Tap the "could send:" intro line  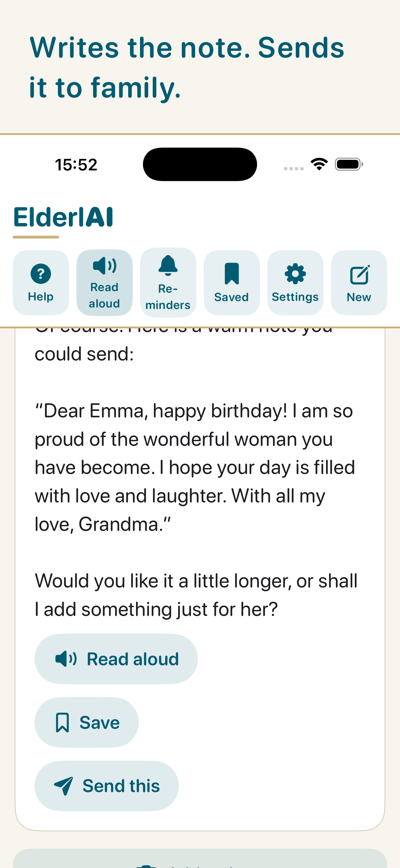tap(84, 354)
